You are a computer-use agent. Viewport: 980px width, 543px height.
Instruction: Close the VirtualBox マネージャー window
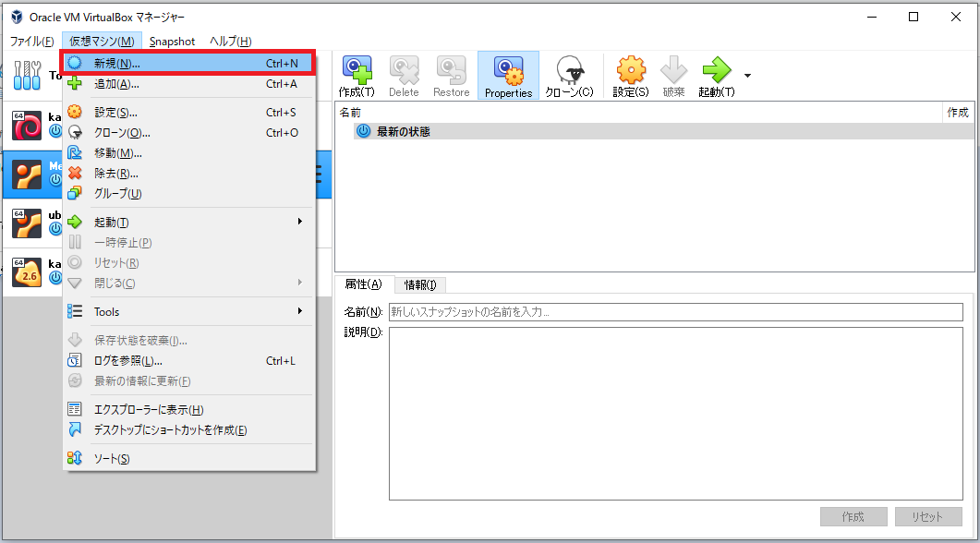[x=956, y=17]
